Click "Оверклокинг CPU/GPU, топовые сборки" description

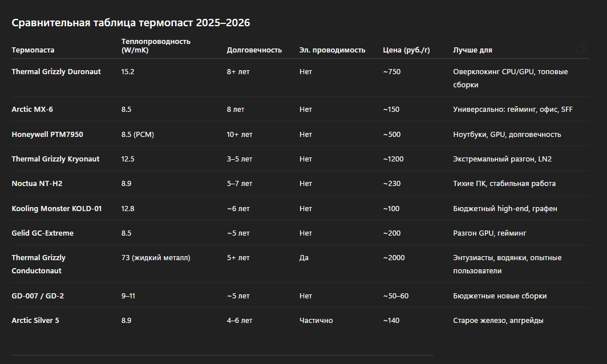(x=510, y=78)
